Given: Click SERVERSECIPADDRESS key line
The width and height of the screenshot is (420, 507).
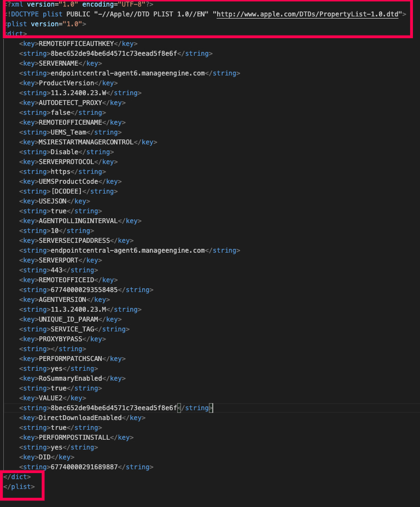Looking at the screenshot, I should tap(77, 241).
